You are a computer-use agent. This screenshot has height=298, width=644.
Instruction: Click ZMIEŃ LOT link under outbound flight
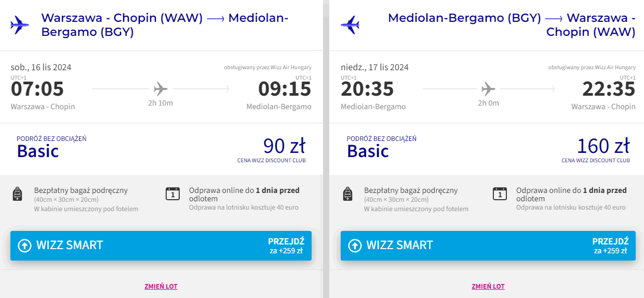[x=161, y=287]
